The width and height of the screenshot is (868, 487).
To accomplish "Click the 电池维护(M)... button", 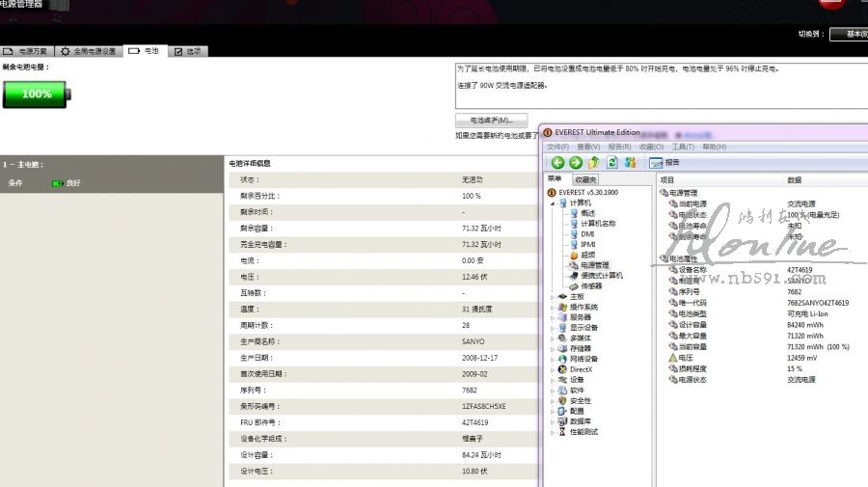I will click(491, 121).
